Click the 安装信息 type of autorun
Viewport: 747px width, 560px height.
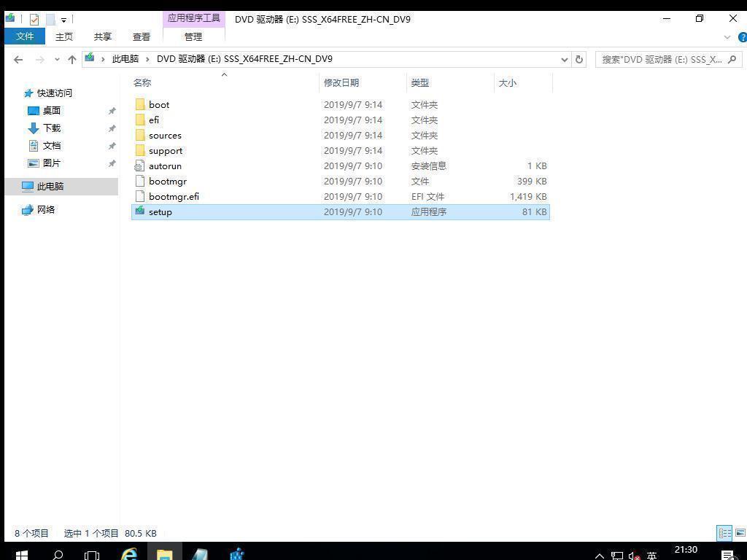(x=429, y=166)
